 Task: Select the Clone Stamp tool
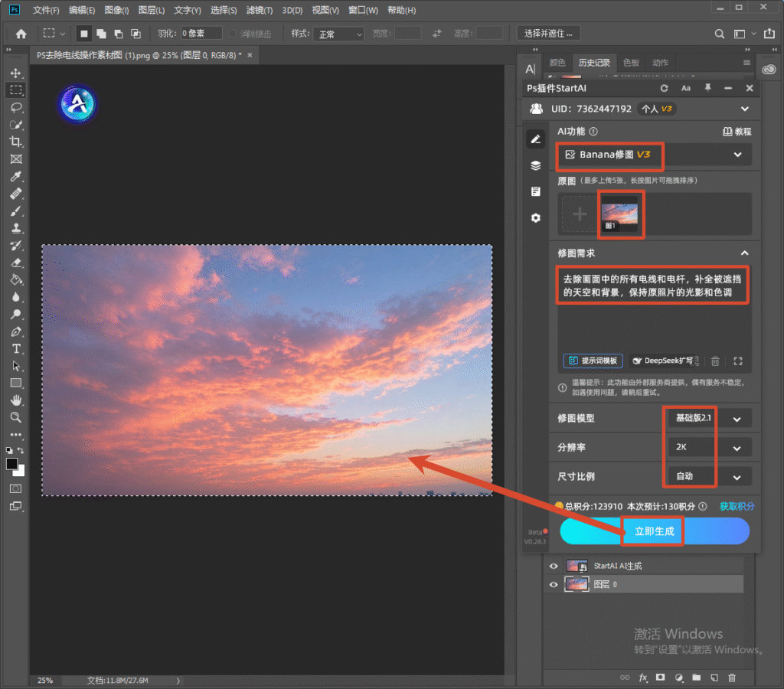point(16,228)
